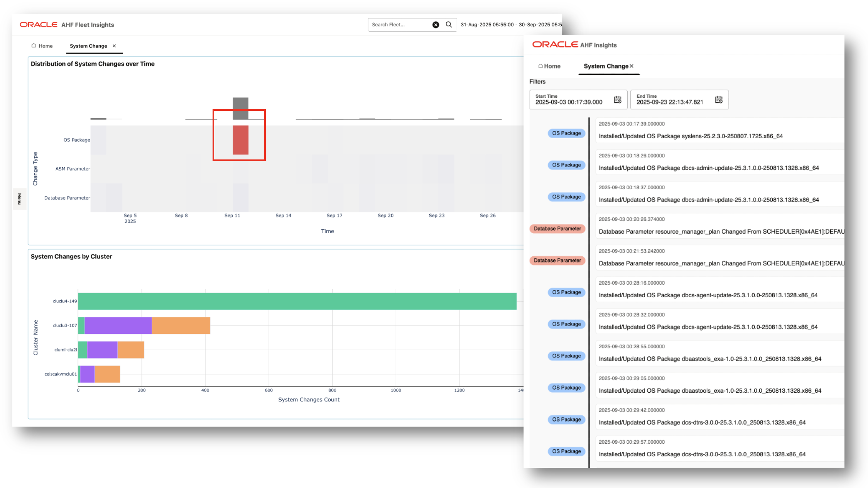868x488 pixels.
Task: Clear the Search Fleet field using the X icon
Action: click(436, 24)
